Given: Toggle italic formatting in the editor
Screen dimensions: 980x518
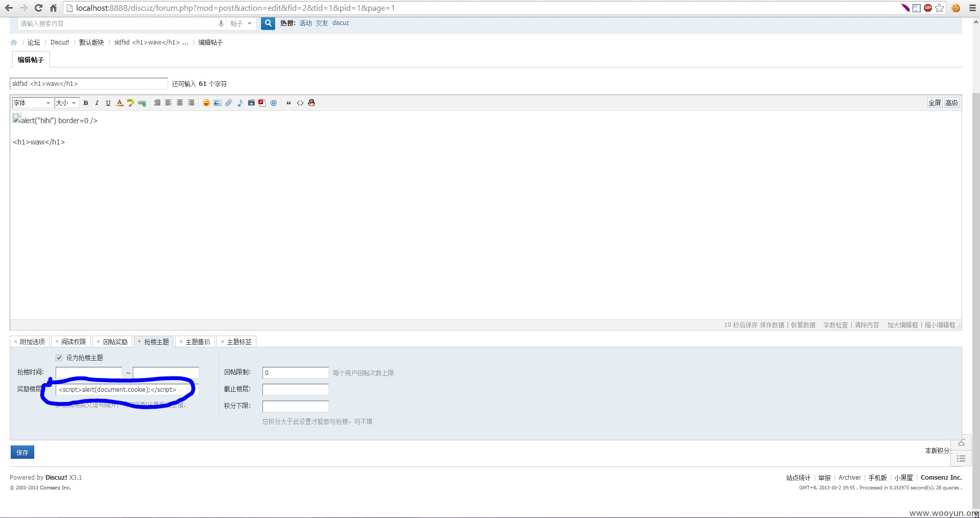Looking at the screenshot, I should (x=97, y=103).
